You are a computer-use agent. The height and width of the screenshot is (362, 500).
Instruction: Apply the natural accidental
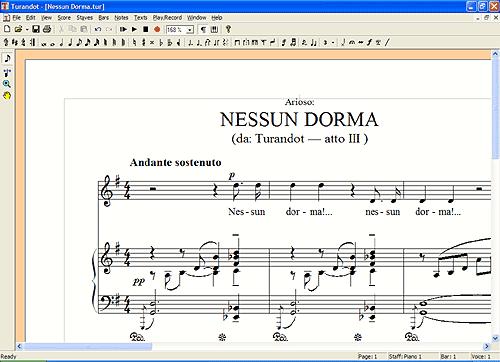[x=134, y=42]
